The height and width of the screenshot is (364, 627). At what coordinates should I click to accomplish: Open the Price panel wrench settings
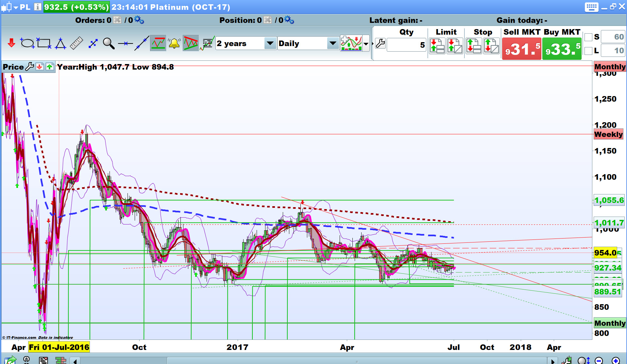[x=29, y=67]
